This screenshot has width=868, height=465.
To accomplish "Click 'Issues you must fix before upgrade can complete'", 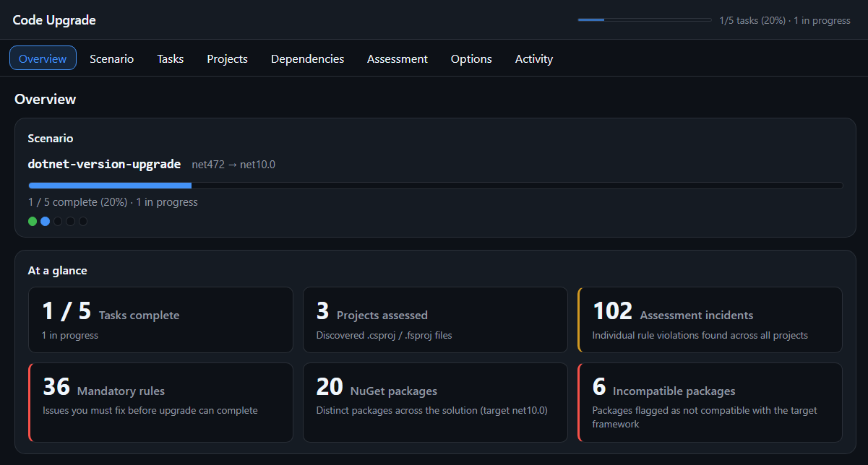I will click(x=150, y=410).
